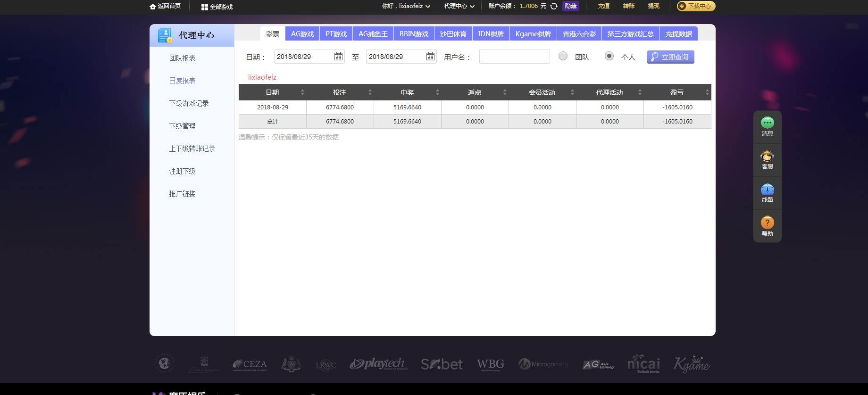Viewport: 868px width, 395px height.
Task: Click the 转账 transfer link
Action: coord(628,6)
